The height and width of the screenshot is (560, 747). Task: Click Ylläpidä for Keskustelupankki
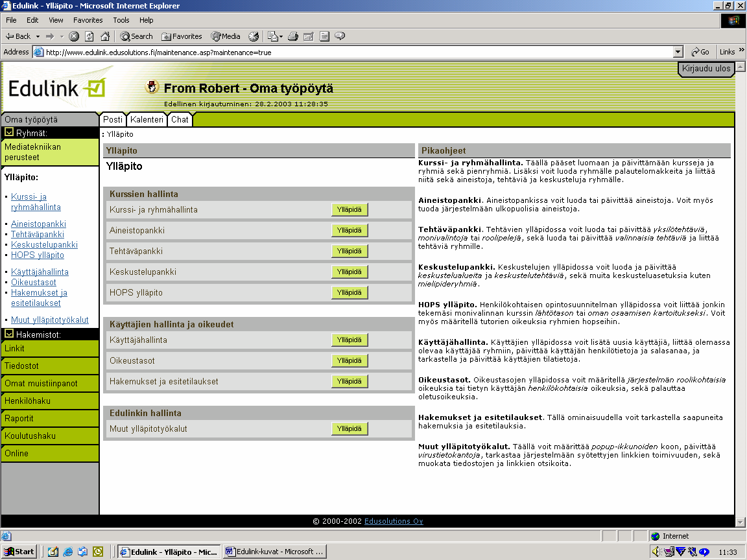(350, 272)
